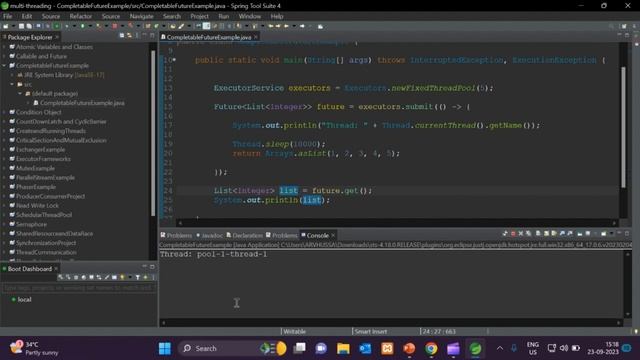Click the Boot Dashboard filter text field

pyautogui.click(x=78, y=288)
